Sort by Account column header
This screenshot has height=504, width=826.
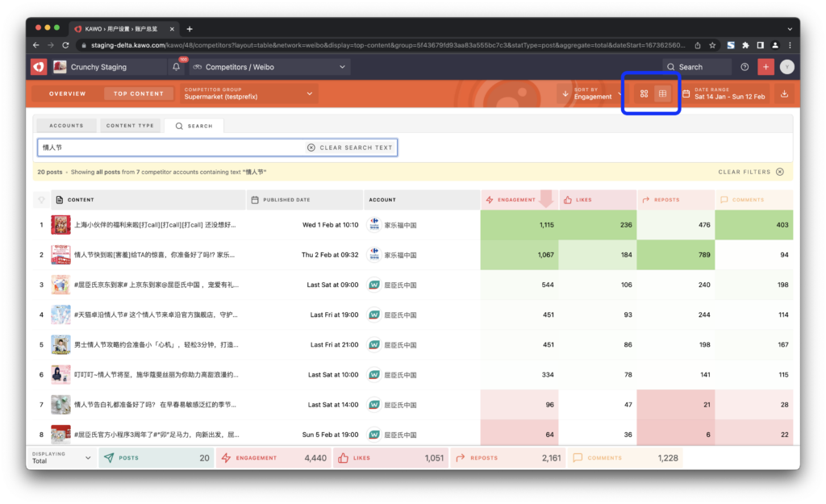422,200
